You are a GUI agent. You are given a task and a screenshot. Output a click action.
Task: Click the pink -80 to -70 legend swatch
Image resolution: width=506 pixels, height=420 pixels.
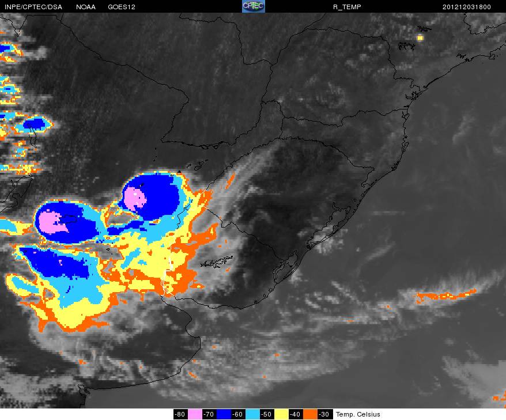tap(195, 414)
